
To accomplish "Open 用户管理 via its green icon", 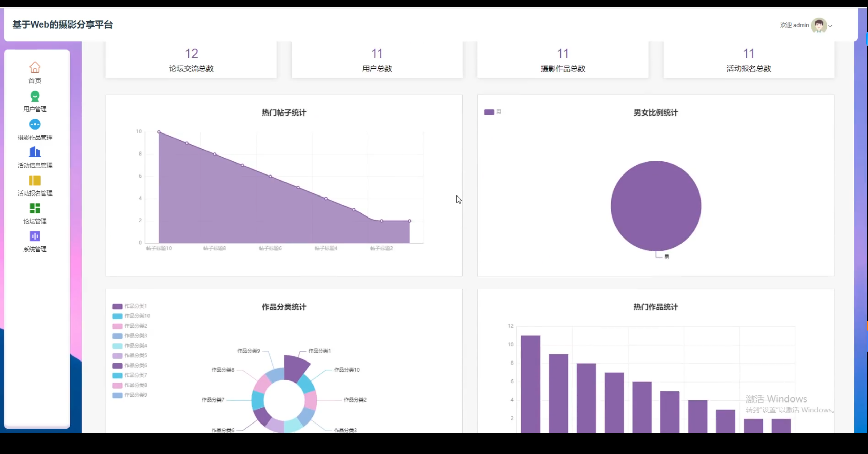I will click(35, 96).
